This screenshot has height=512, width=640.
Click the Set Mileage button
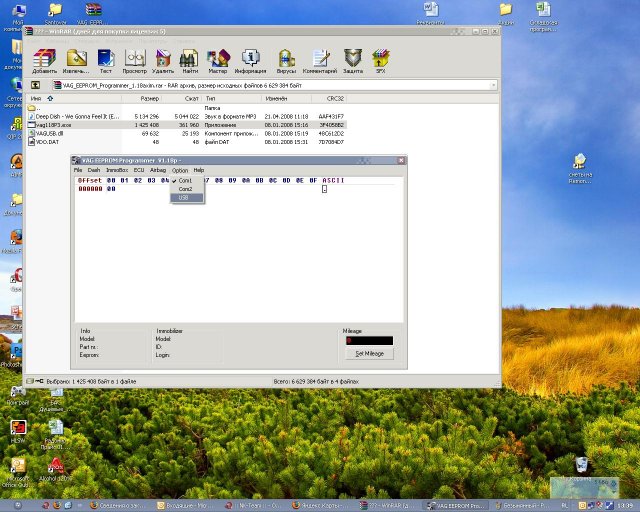click(x=369, y=354)
